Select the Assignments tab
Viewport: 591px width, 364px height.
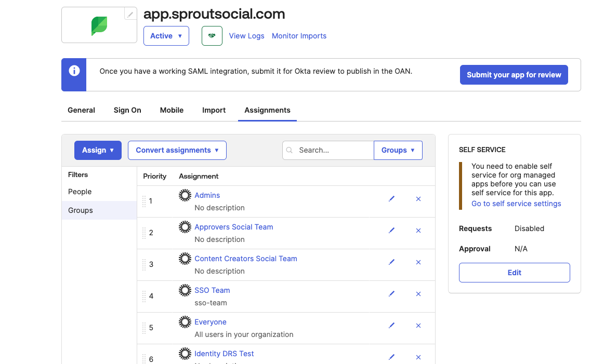coord(267,110)
